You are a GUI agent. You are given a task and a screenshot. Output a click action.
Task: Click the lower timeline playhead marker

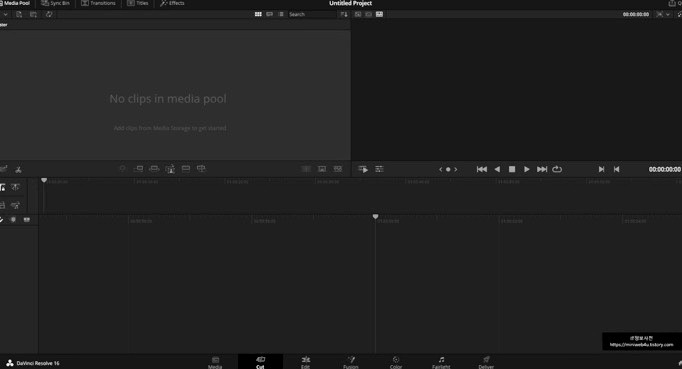click(375, 216)
